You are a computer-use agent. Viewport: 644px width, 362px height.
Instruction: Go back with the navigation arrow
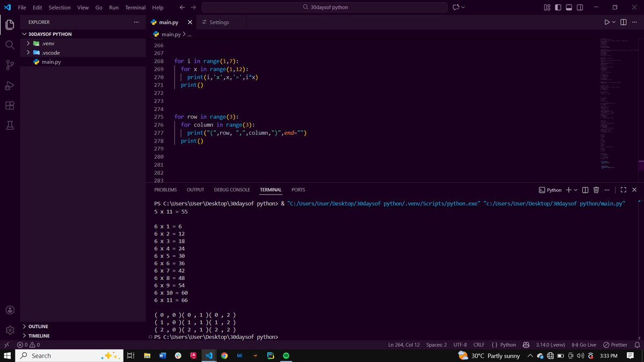point(182,8)
